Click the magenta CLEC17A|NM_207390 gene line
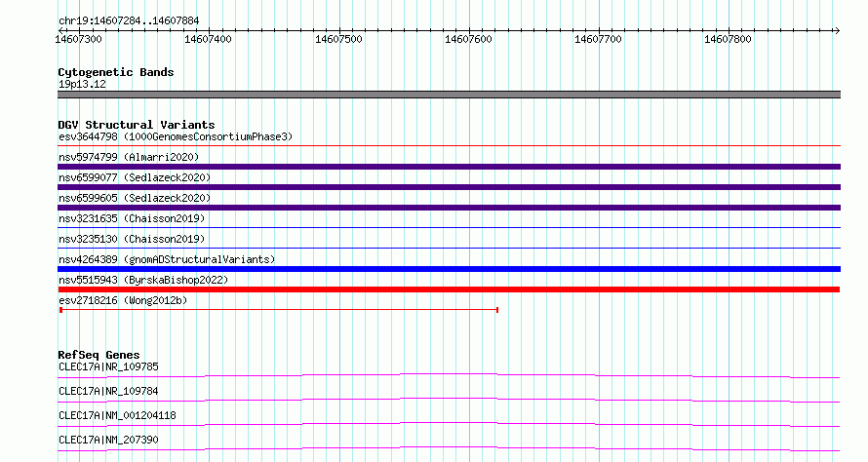The image size is (868, 462). pos(449,448)
